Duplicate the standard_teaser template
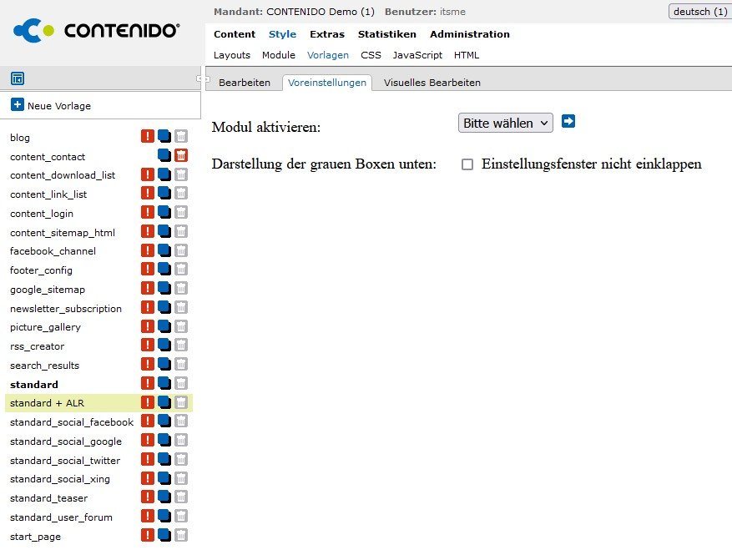 (x=164, y=498)
